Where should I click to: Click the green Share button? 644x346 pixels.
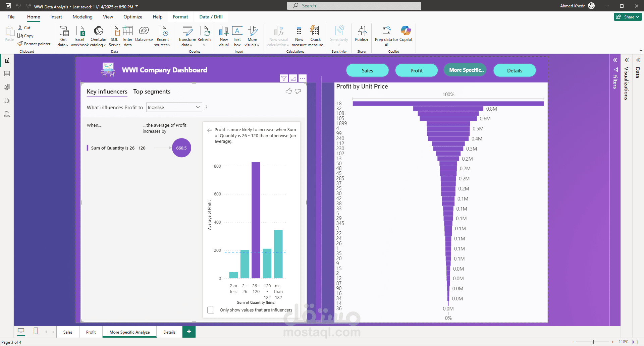(x=628, y=17)
